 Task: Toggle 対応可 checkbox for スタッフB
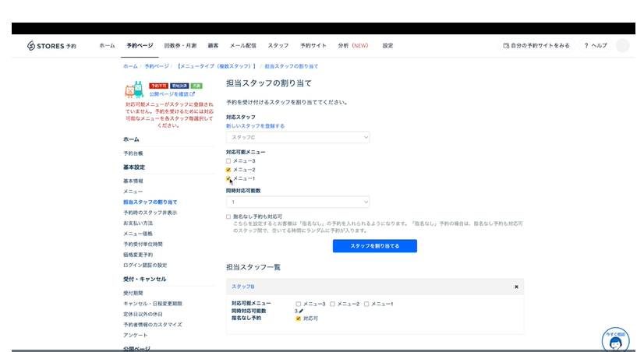coord(298,319)
